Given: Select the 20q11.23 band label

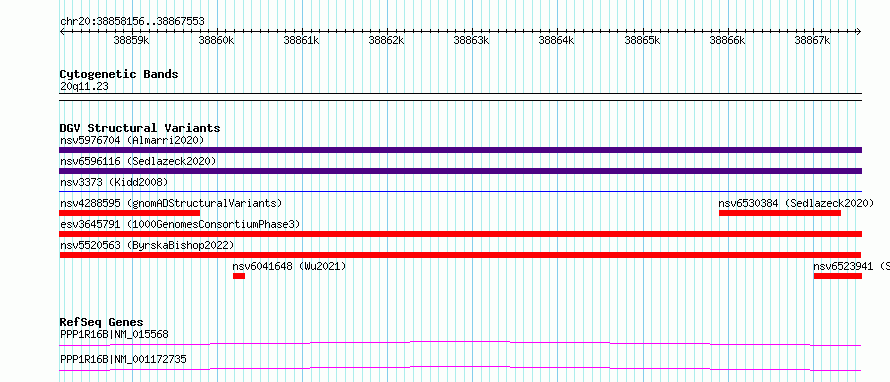Looking at the screenshot, I should click(x=84, y=87).
